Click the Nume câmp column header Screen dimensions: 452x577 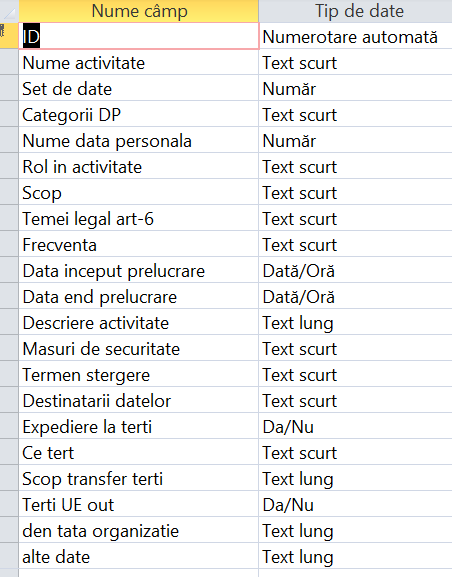coord(139,11)
